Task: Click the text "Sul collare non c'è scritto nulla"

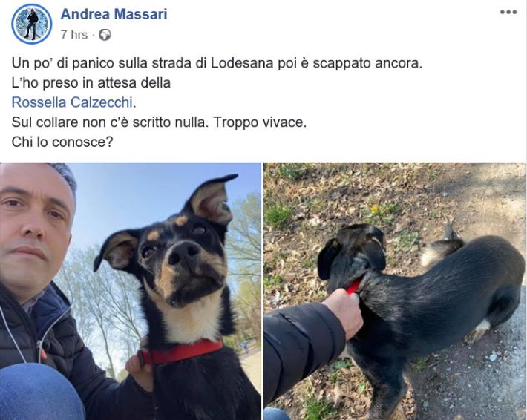Action: [108, 122]
